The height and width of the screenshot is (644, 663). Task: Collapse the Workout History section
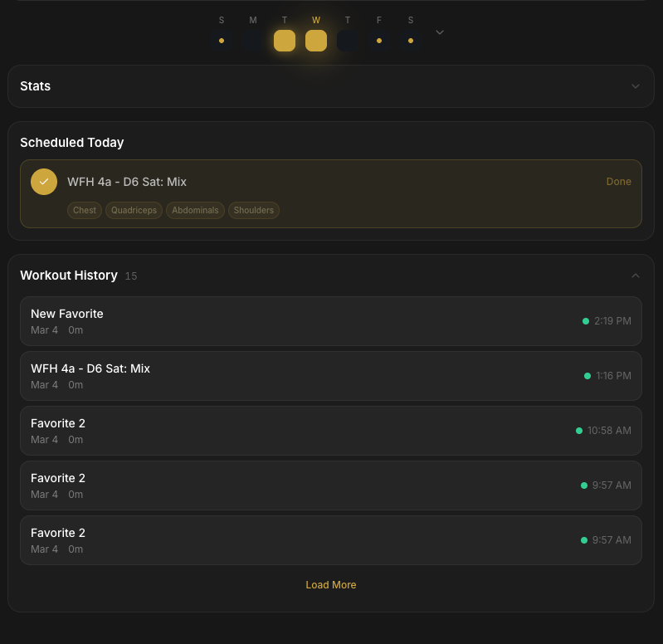tap(635, 276)
